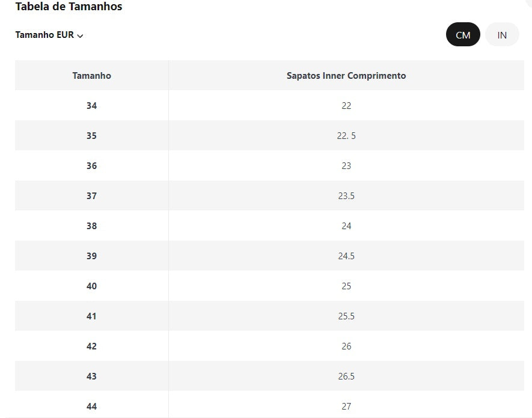Click size 39 in the table
532x418 pixels.
coord(91,256)
